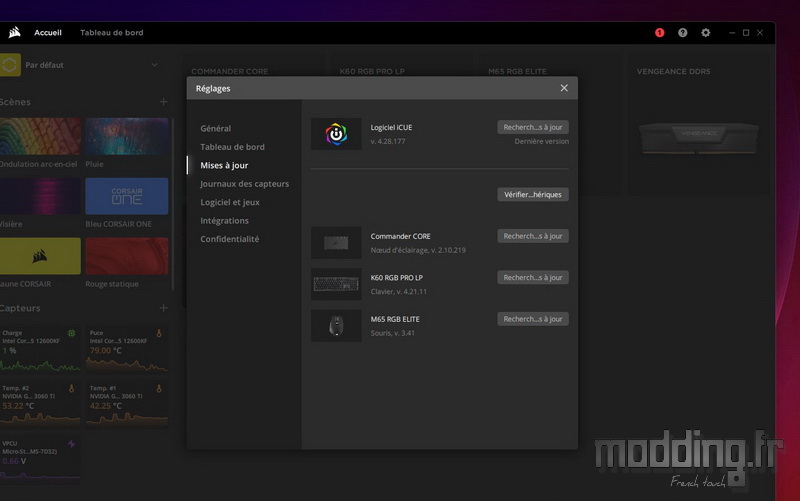Open the Charge sensor graph widget
The width and height of the screenshot is (800, 501).
coord(40,349)
